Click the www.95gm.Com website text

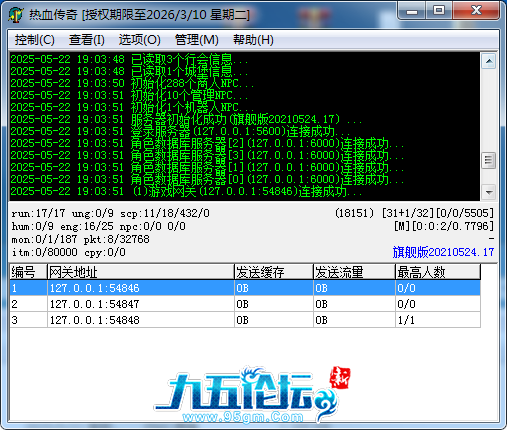[x=243, y=417]
